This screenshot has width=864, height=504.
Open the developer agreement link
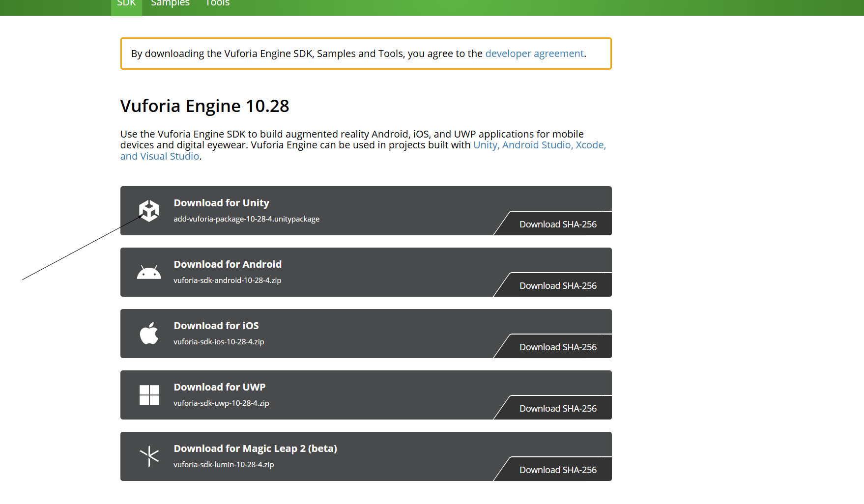(x=534, y=54)
